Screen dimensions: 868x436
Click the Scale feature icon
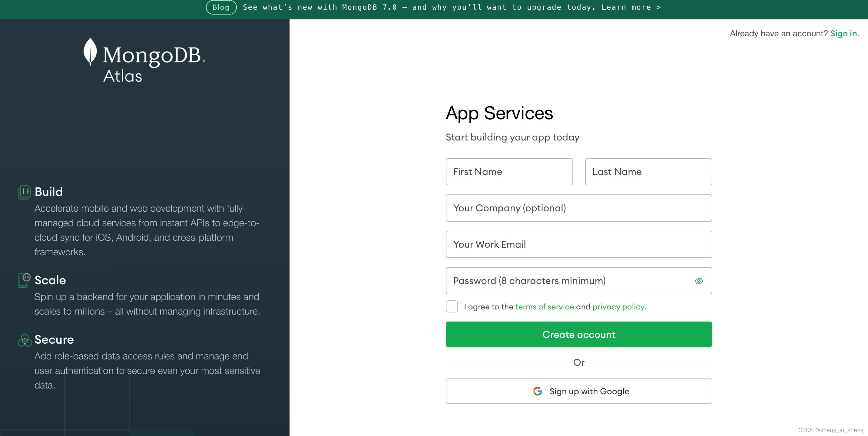[x=24, y=280]
